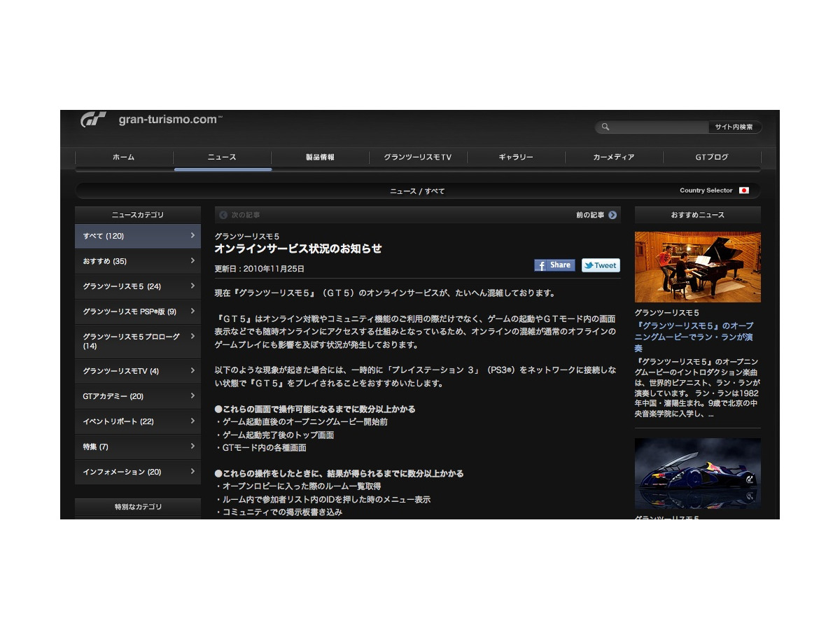Click the magnifying glass search icon
This screenshot has width=840, height=630.
point(605,127)
